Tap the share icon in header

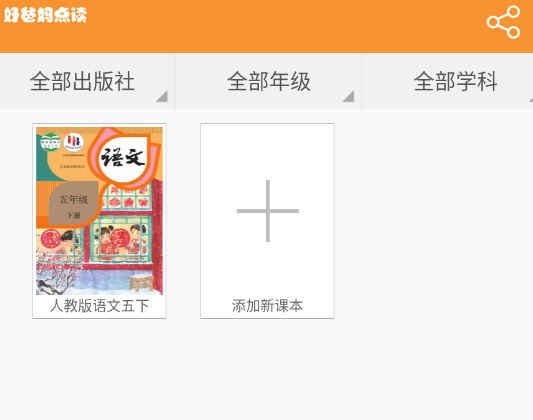[x=503, y=22]
